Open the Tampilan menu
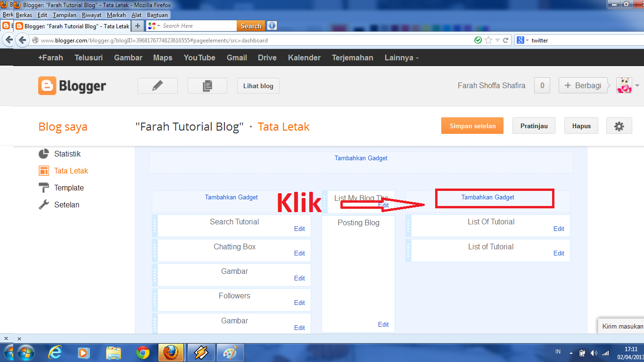Viewport: 644px width, 362px height. 64,15
